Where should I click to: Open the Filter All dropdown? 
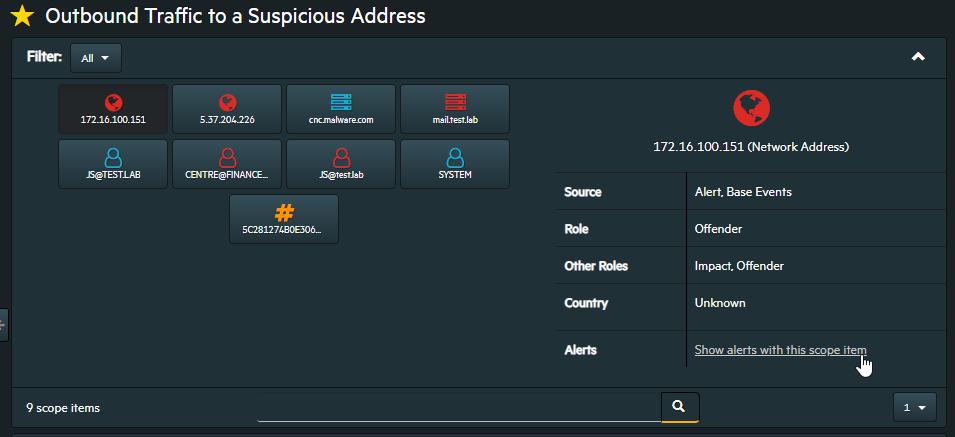[95, 58]
